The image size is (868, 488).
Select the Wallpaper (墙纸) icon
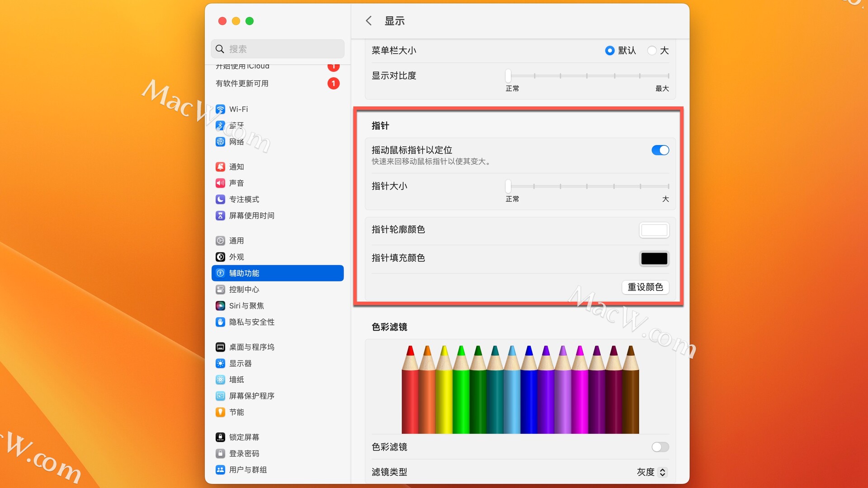(x=220, y=380)
